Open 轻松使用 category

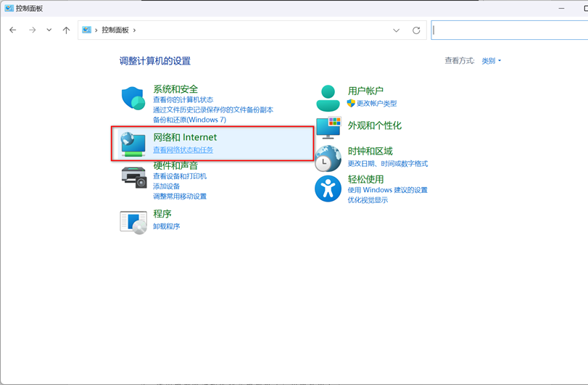click(365, 179)
